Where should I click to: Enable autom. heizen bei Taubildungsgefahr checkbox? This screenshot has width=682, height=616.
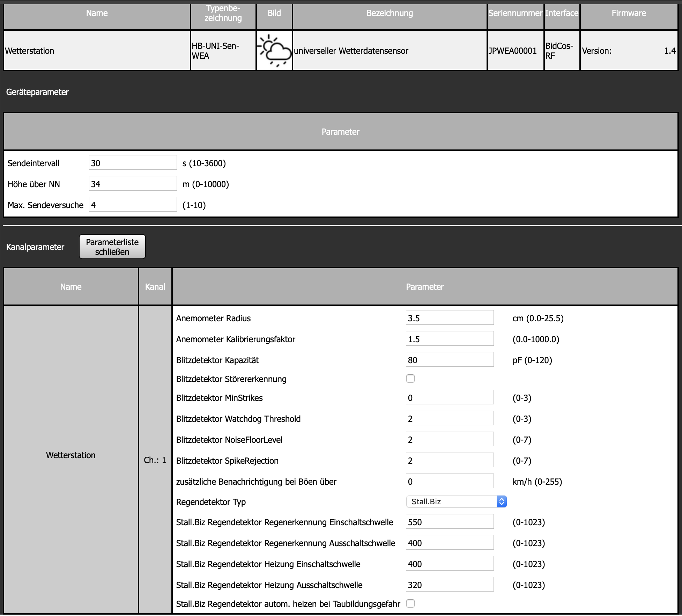(x=410, y=603)
